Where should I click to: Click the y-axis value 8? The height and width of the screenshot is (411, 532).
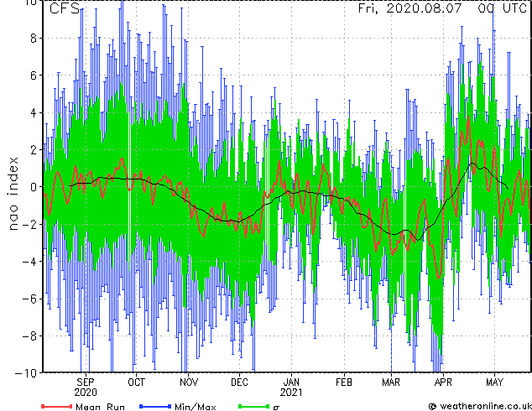coord(34,39)
